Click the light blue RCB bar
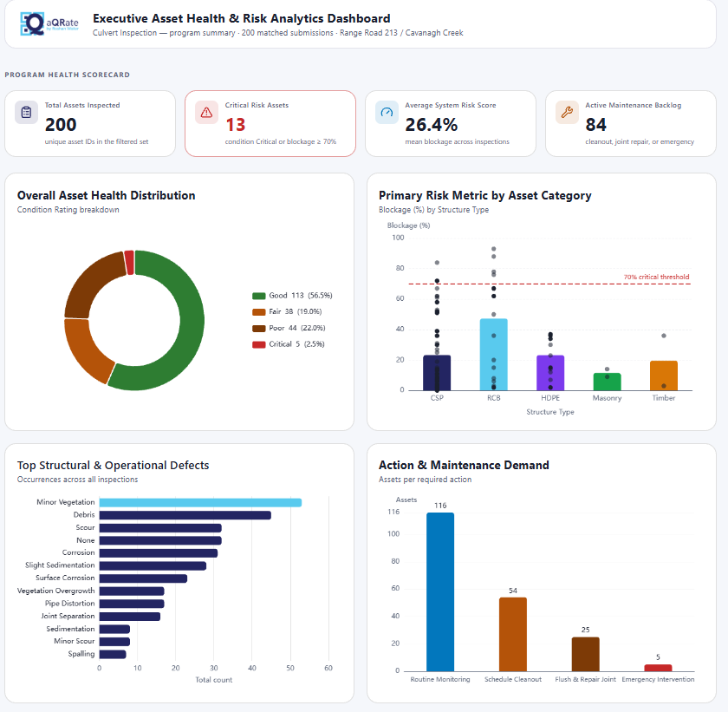 point(493,355)
